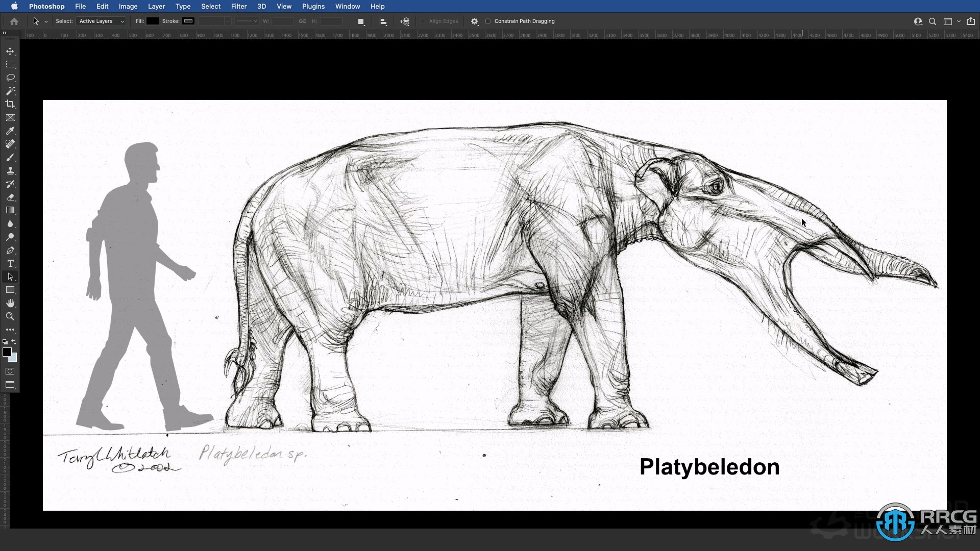Select the Zoom tool
The height and width of the screenshot is (551, 980).
tap(10, 317)
